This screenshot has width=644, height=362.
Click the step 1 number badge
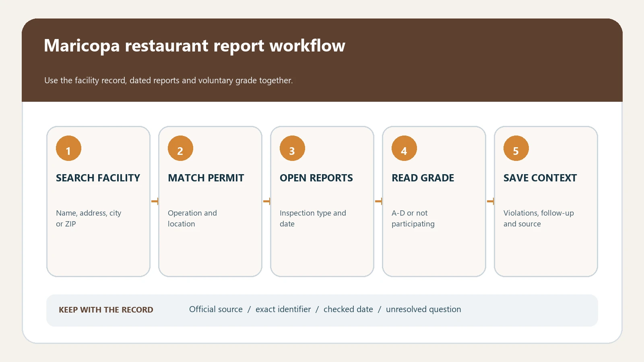68,148
